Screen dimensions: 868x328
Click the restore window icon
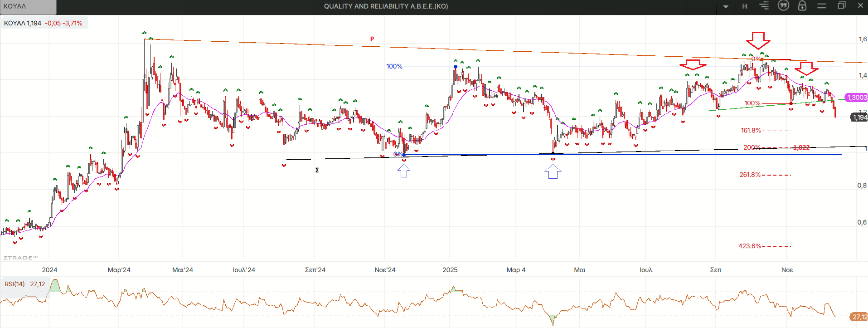842,6
